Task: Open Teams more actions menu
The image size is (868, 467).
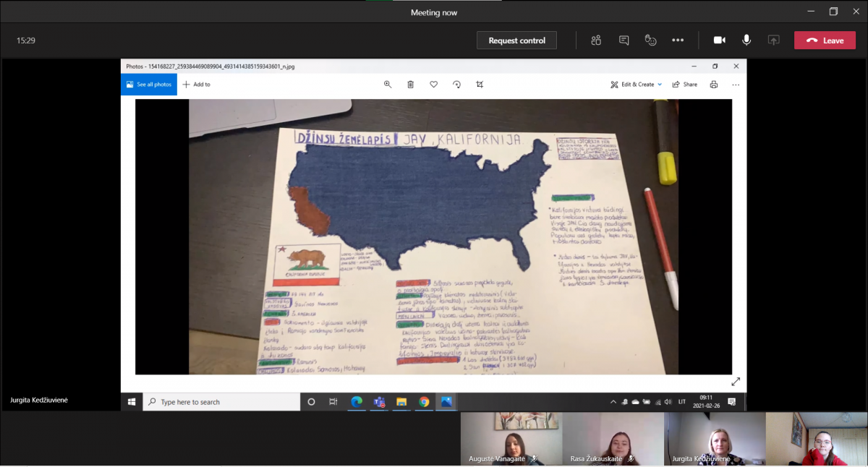Action: (x=678, y=40)
